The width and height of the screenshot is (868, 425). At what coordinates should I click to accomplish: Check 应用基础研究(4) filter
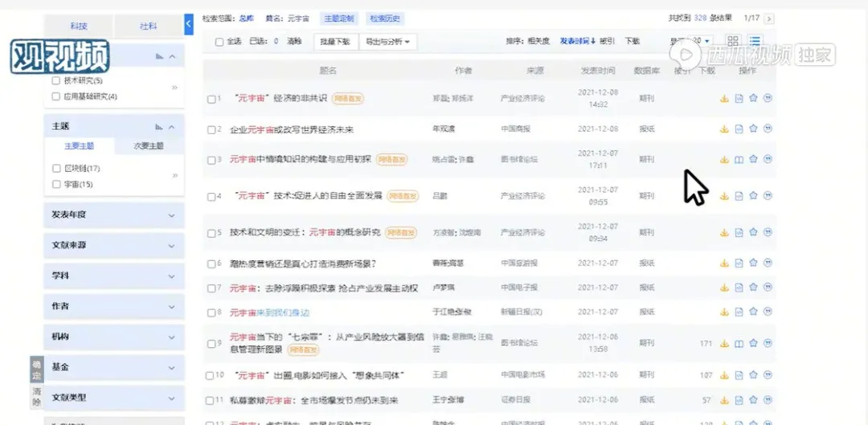(55, 96)
